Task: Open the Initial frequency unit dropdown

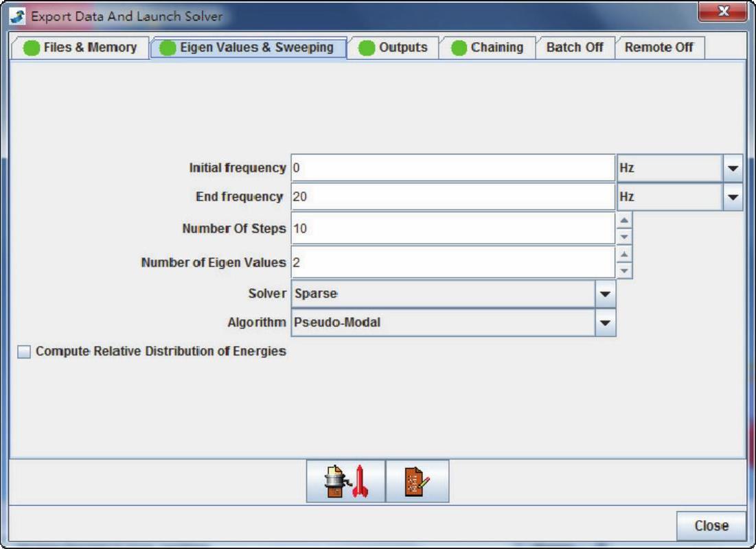Action: point(733,168)
